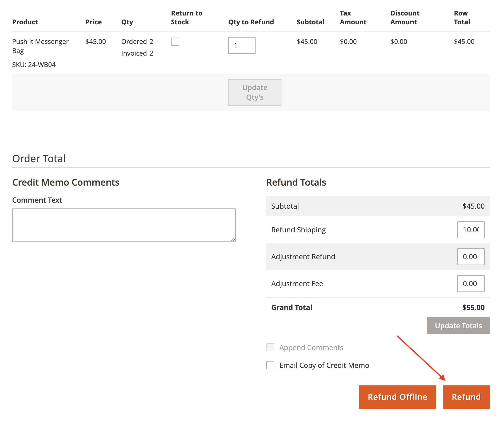The width and height of the screenshot is (504, 424).
Task: Click the Update Qty's button
Action: pos(255,92)
